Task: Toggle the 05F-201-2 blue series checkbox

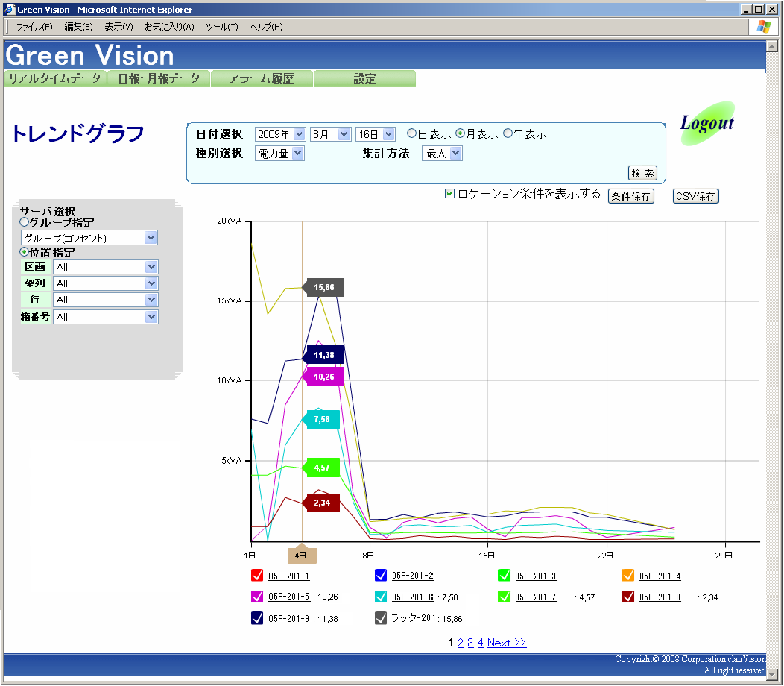Action: 381,576
